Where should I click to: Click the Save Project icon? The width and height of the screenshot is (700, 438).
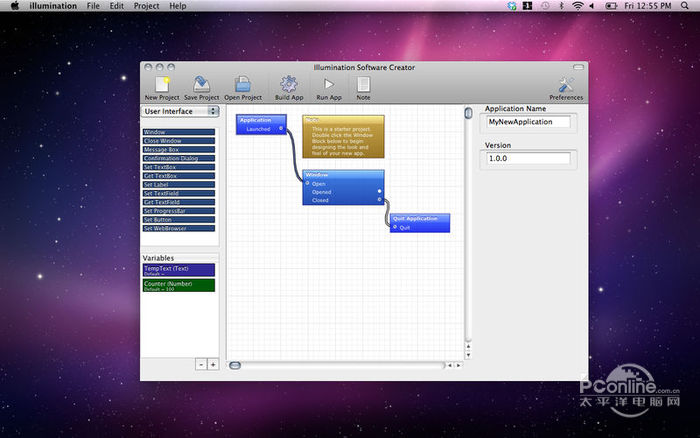point(201,85)
